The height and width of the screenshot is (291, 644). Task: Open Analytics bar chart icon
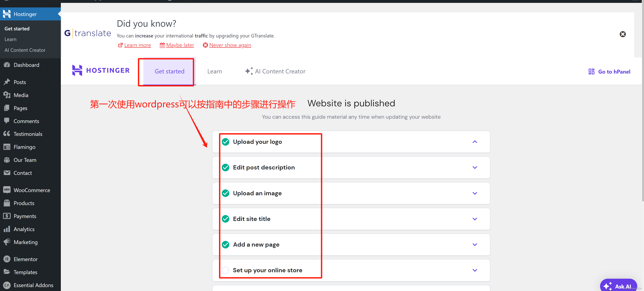pos(7,229)
